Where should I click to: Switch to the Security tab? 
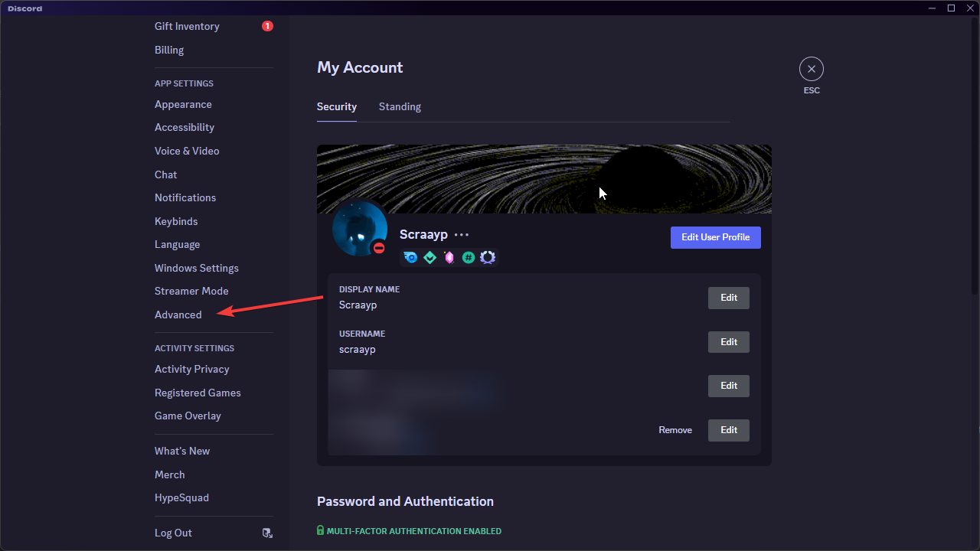click(337, 107)
